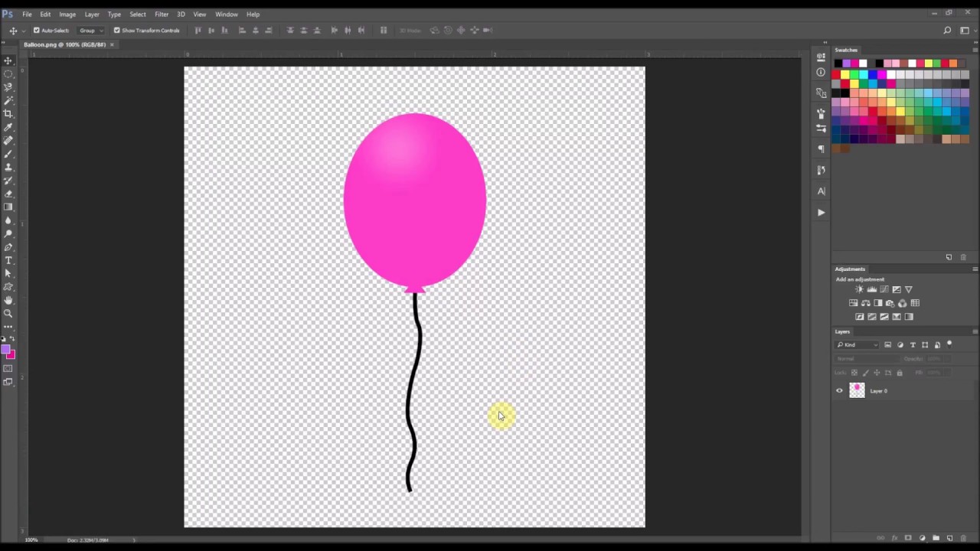
Task: Select the Path Selection tool
Action: click(x=8, y=273)
